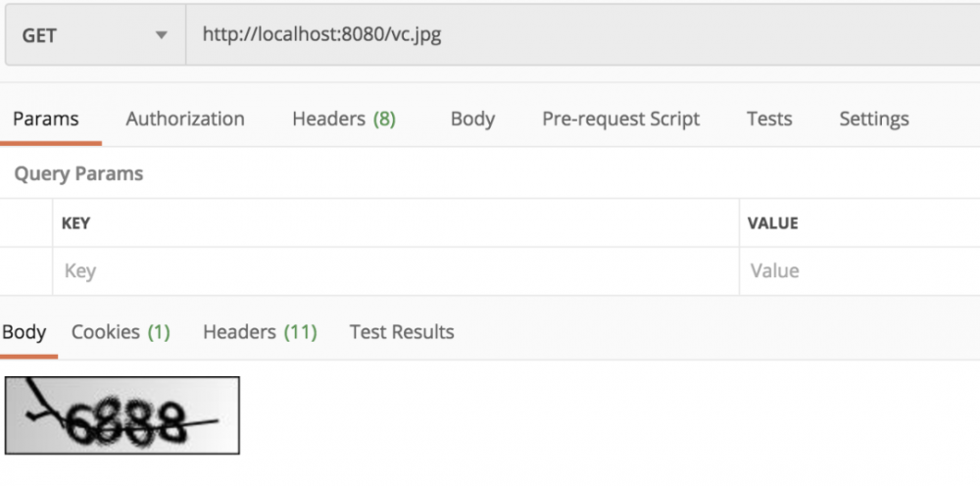Open the Cookies (1) response tab
This screenshot has width=980, height=486.
(121, 332)
